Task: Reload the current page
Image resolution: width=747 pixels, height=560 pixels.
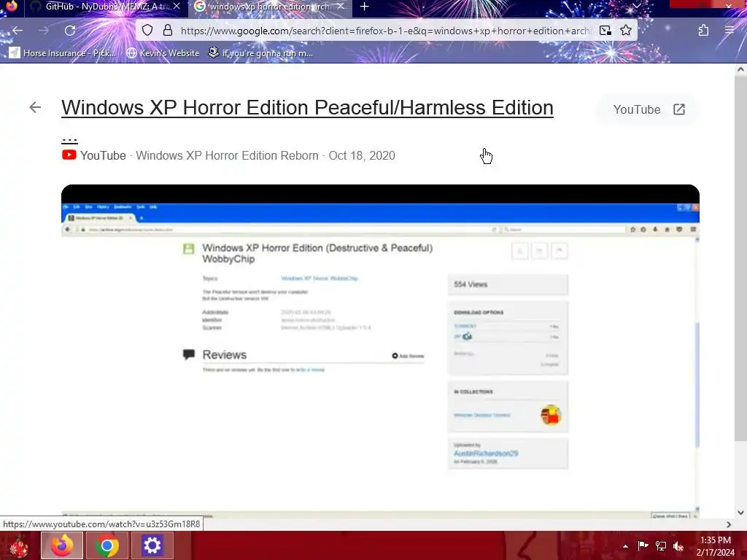Action: tap(70, 31)
